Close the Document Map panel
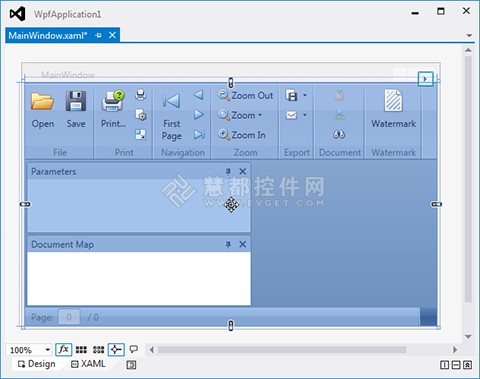Screen dimensions: 480x379 pyautogui.click(x=243, y=244)
